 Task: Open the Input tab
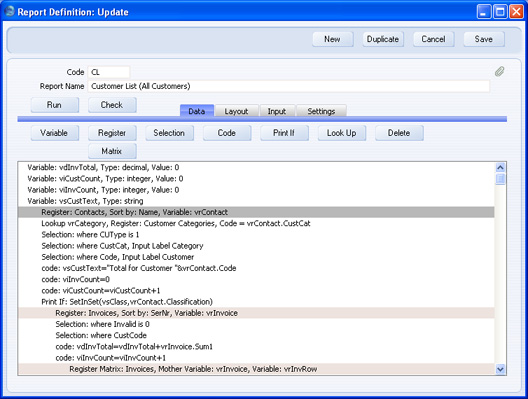[277, 111]
